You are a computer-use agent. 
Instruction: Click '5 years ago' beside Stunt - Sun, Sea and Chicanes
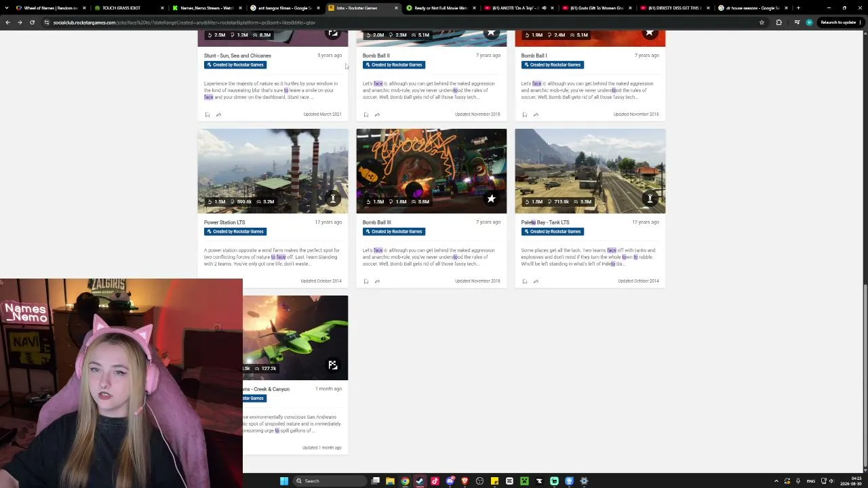330,56
